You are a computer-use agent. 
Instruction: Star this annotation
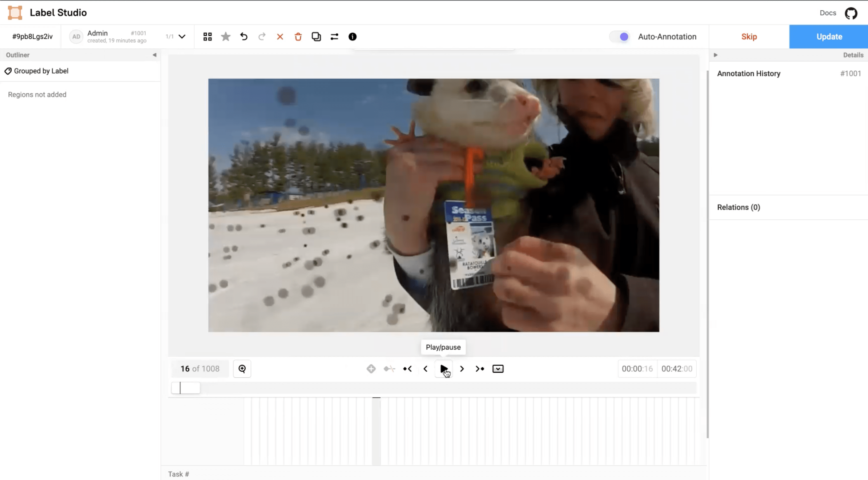[x=226, y=37]
